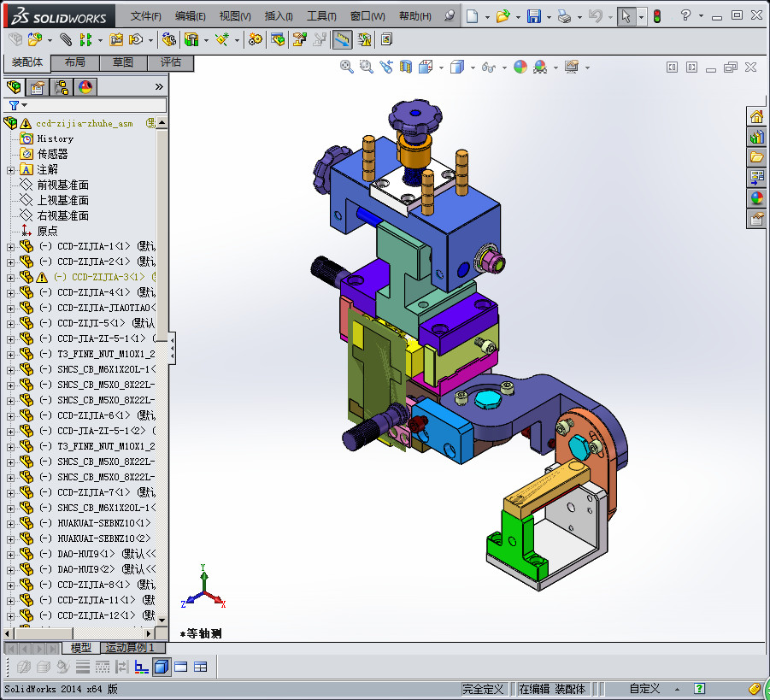Image resolution: width=770 pixels, height=700 pixels.
Task: Open the 插入(I) menu
Action: tap(279, 16)
